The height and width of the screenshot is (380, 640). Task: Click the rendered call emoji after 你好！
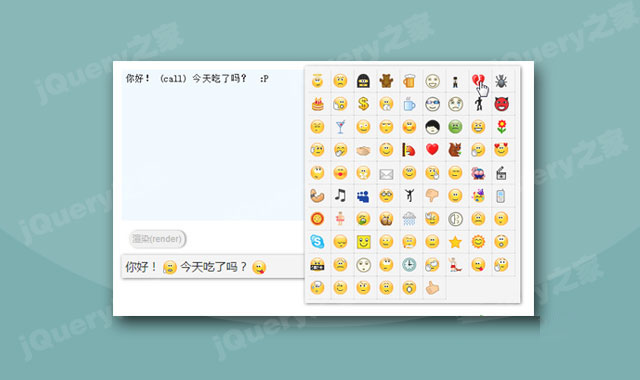point(170,267)
